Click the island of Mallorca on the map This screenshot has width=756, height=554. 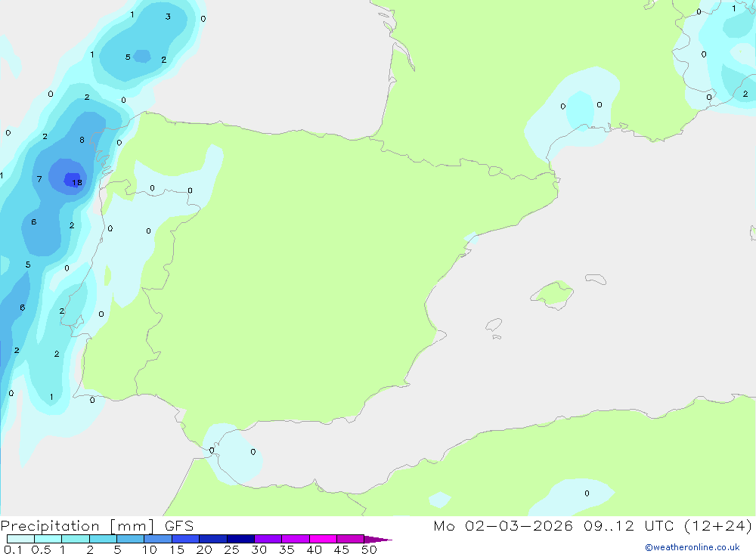(x=553, y=294)
